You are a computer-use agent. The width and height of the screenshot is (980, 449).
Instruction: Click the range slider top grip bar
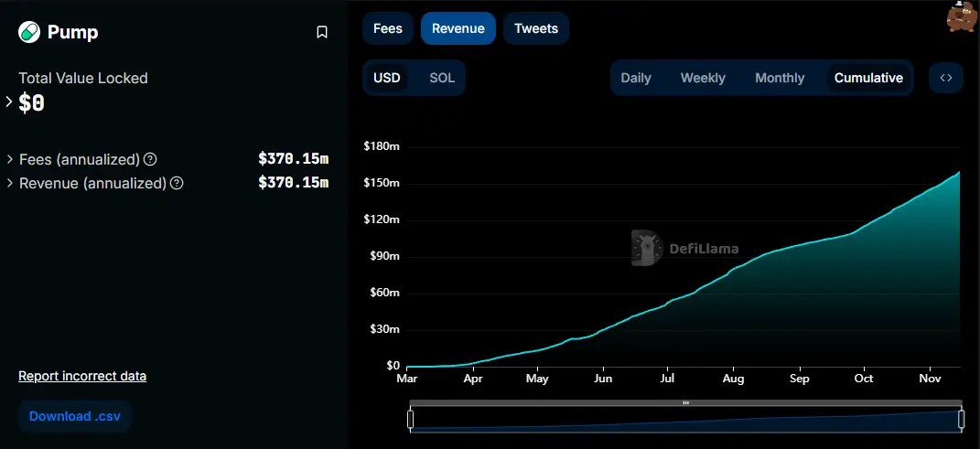tap(685, 402)
